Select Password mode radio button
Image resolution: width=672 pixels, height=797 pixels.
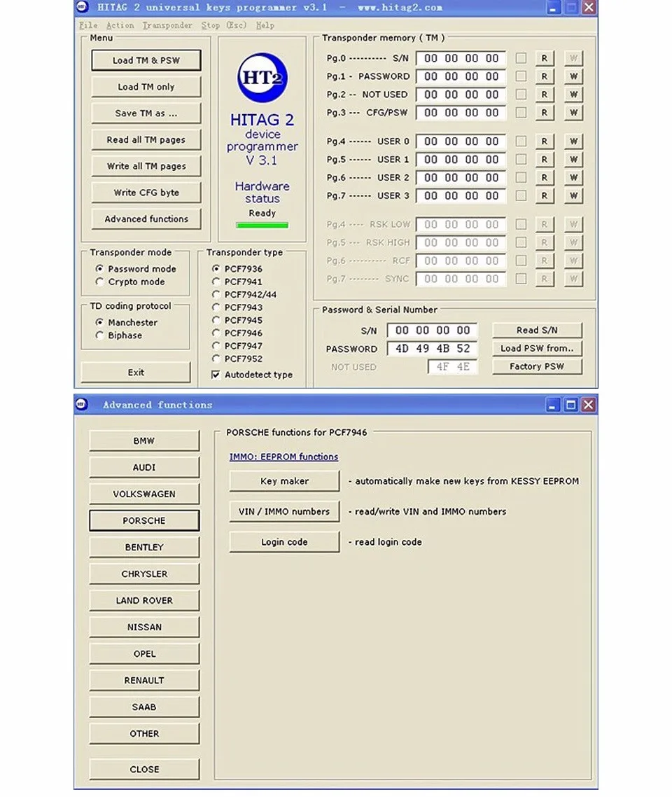point(99,268)
